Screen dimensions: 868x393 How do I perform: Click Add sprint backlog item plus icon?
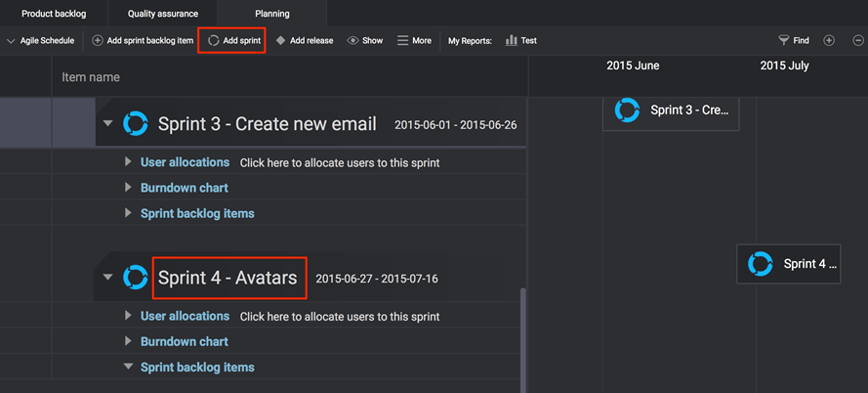(x=98, y=41)
